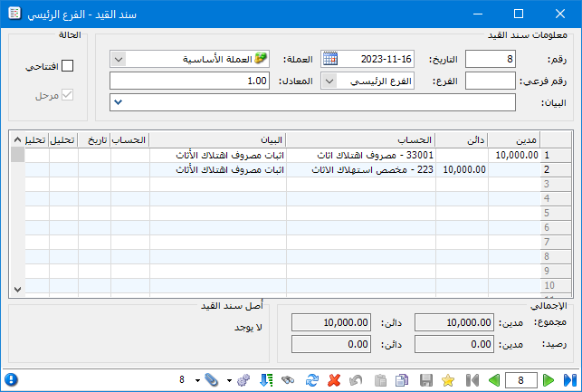
Task: Select row 1 description اثبات مصروف اهتلاك الأثاث
Action: coord(218,155)
